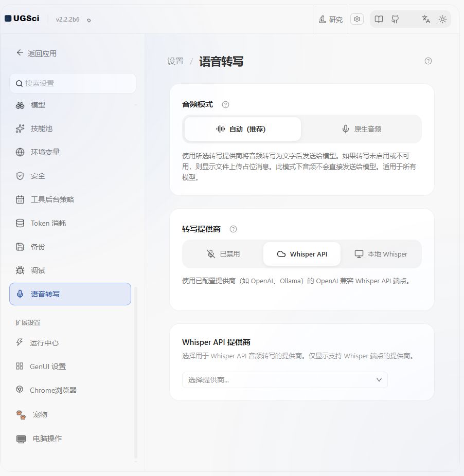Screen dimensions: 464x476
Task: Open 技能池 settings section
Action: [70, 129]
